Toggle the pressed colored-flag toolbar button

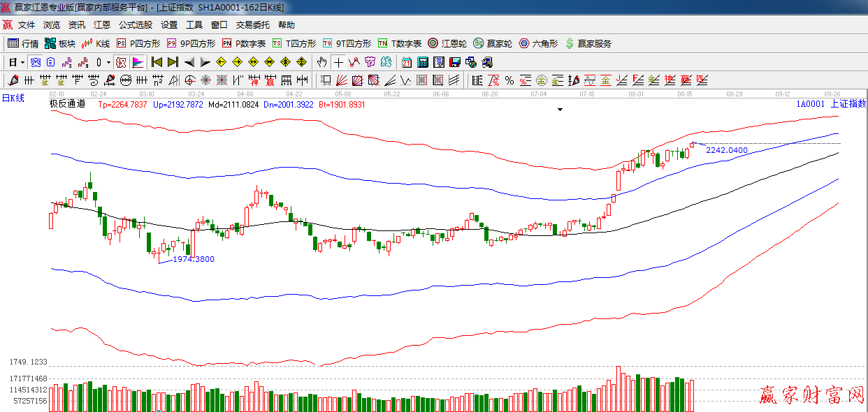click(x=137, y=62)
